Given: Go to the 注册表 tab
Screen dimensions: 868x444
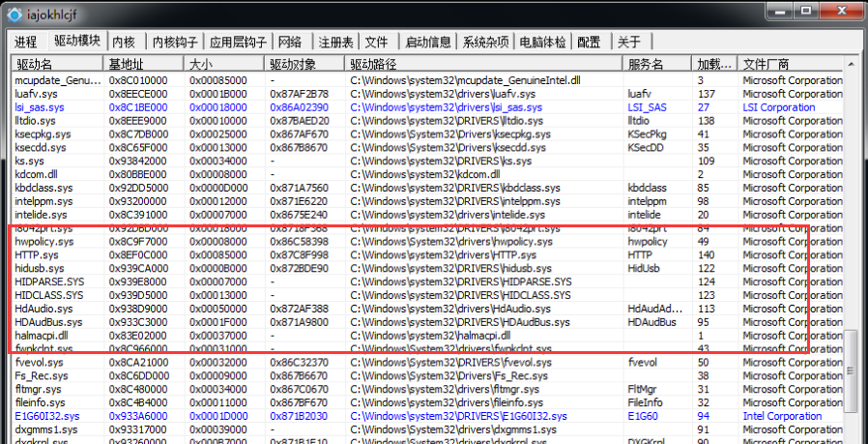Looking at the screenshot, I should click(337, 42).
